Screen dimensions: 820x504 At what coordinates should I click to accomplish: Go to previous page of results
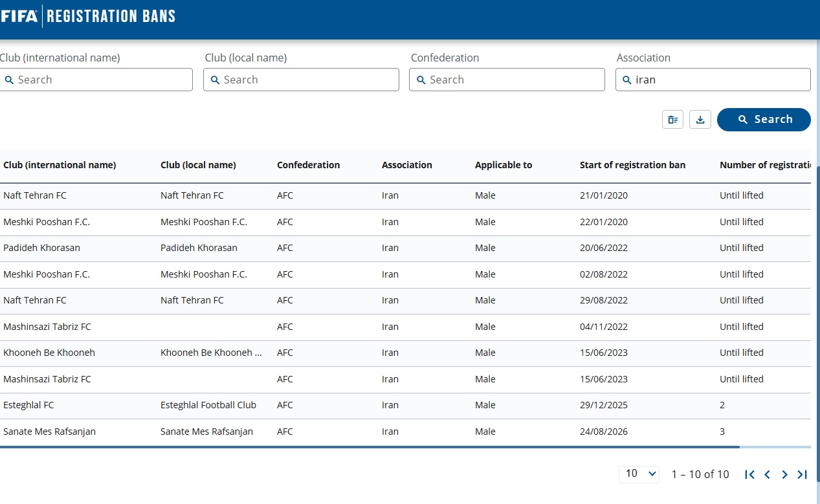[x=767, y=474]
